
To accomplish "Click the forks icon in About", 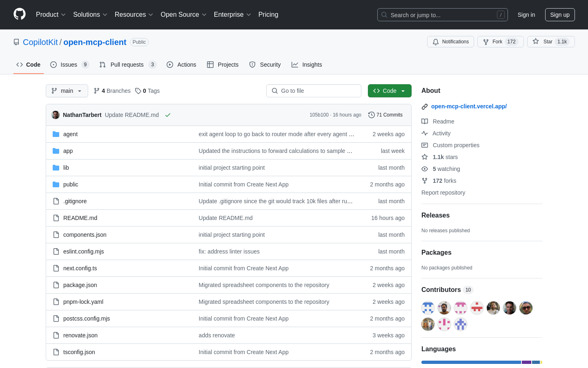I will 425,181.
